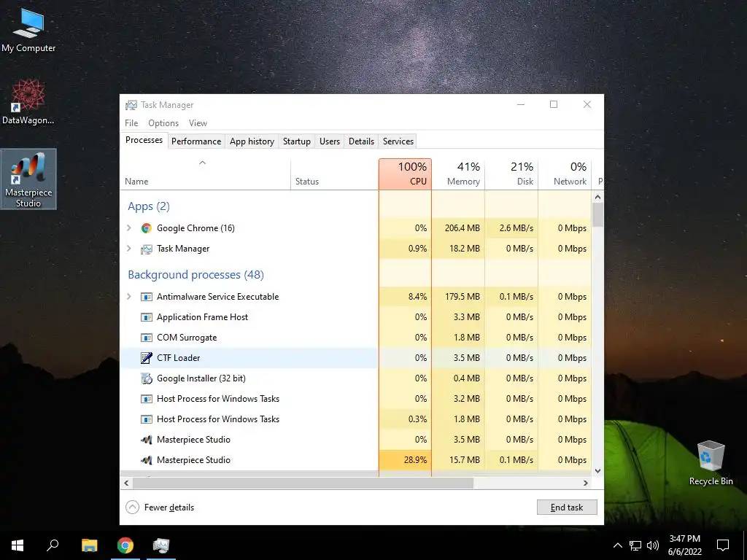Click the COM Surrogate process icon
Viewport: 747px width, 560px height.
click(146, 338)
